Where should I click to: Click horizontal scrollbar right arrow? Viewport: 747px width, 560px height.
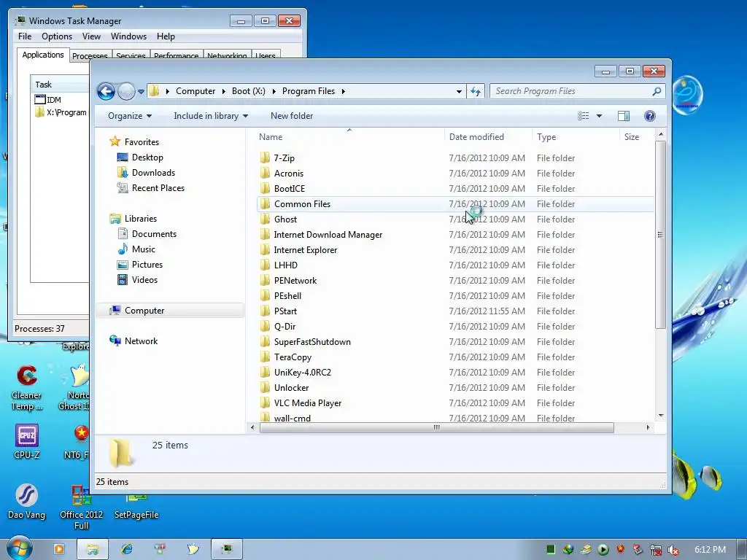pos(648,427)
